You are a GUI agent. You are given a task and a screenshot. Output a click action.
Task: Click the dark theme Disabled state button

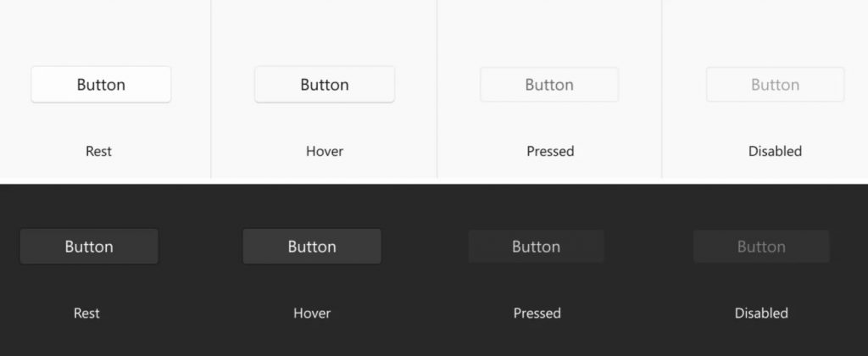click(761, 247)
